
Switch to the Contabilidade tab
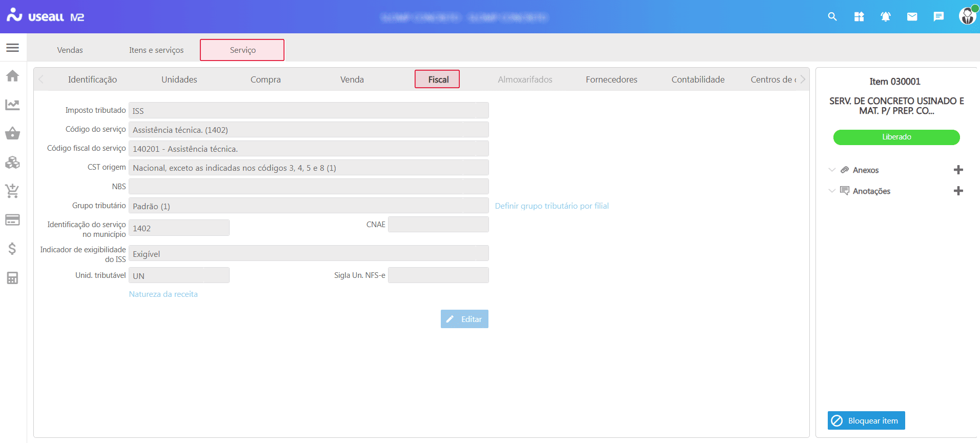698,79
